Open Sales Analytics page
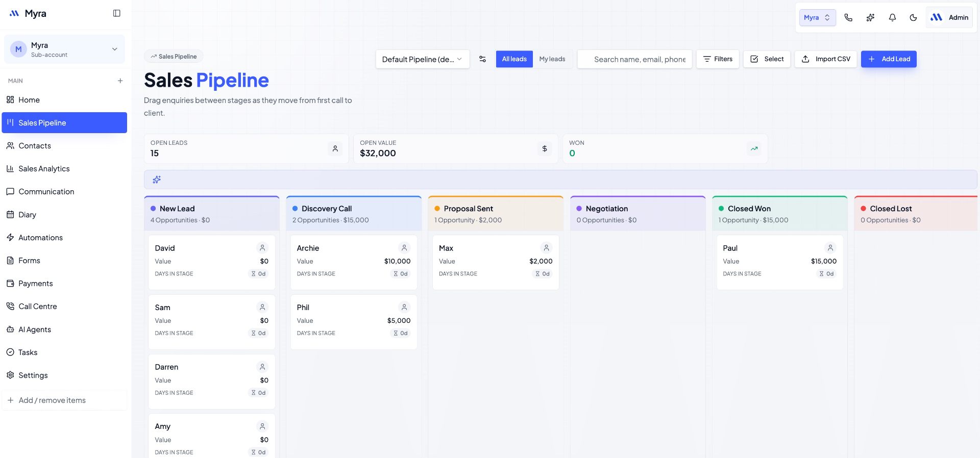The height and width of the screenshot is (458, 980). [64, 169]
